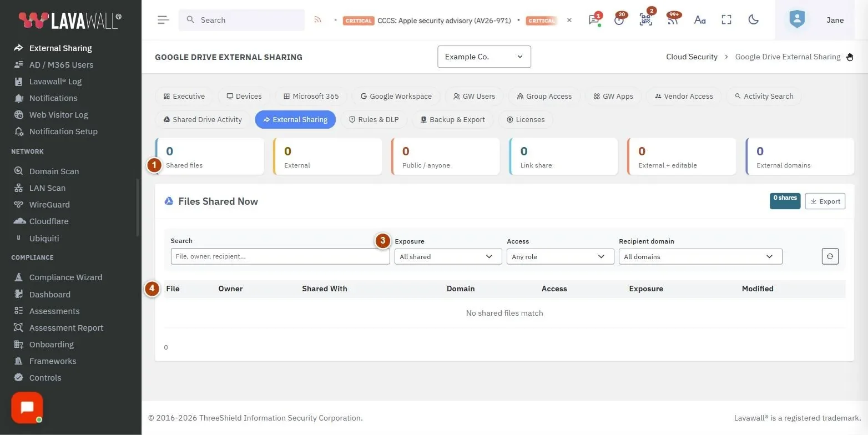Open Controls in sidebar
Viewport: 868px width, 435px height.
pos(45,378)
